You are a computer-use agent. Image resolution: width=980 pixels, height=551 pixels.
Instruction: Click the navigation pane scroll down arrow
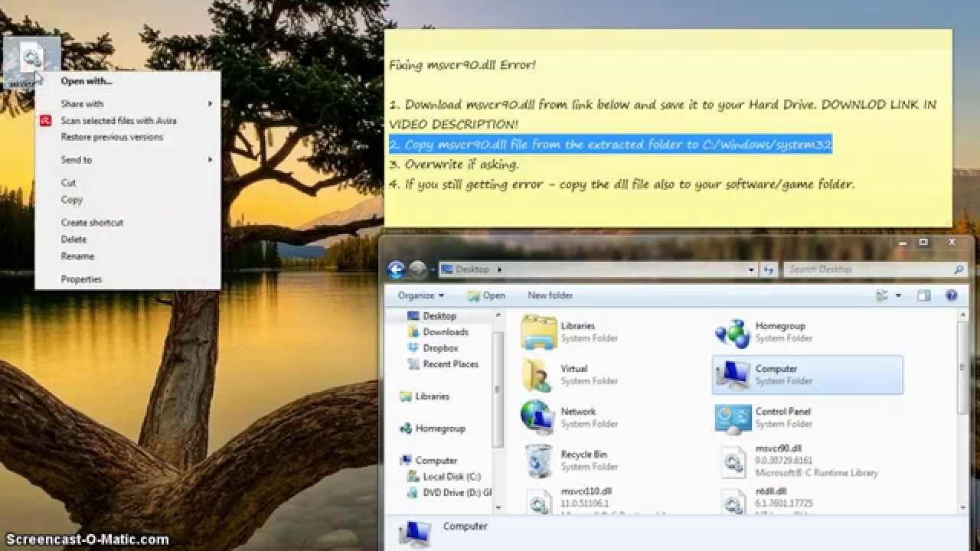point(498,507)
